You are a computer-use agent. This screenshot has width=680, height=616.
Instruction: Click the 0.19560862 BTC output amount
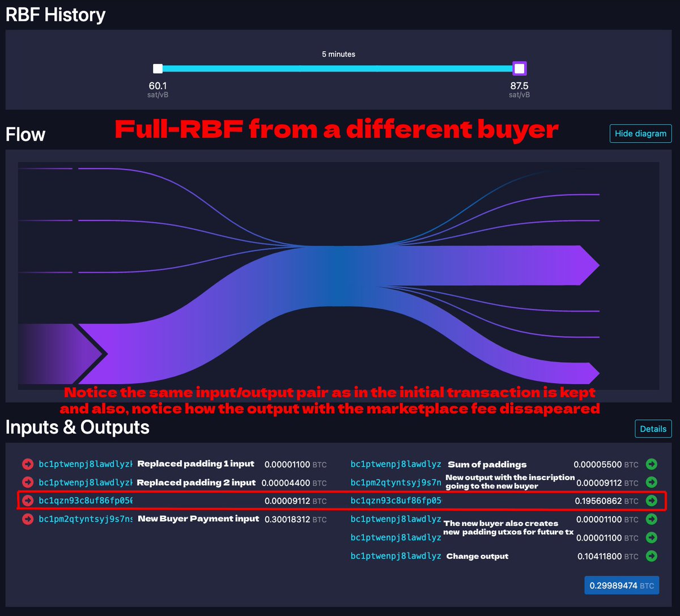[606, 501]
